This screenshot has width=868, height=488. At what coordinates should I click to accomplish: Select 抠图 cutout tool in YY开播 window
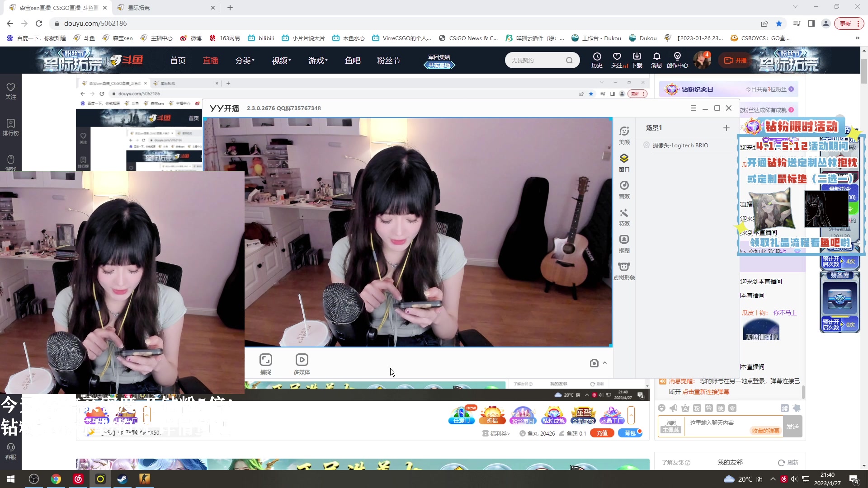point(624,244)
